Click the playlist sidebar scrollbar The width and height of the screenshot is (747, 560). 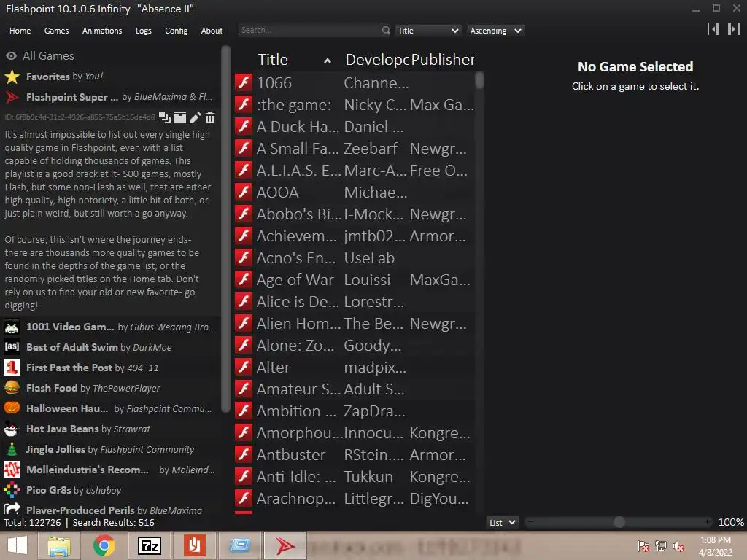click(226, 228)
